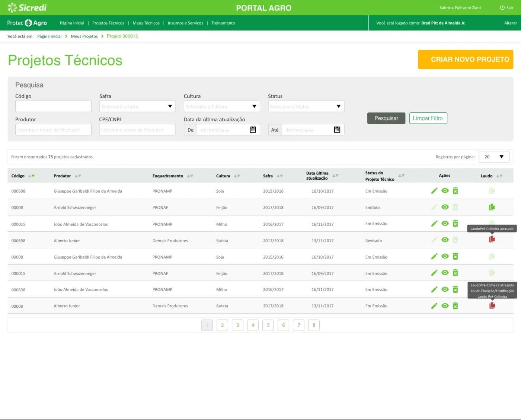Open the Cultura dropdown
Screen dimensions: 521x420
tap(222, 106)
